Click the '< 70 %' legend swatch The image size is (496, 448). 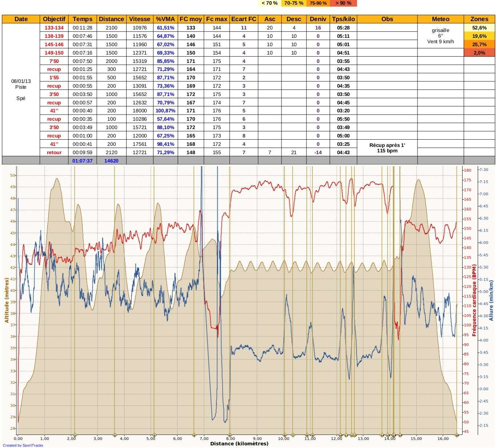click(269, 3)
